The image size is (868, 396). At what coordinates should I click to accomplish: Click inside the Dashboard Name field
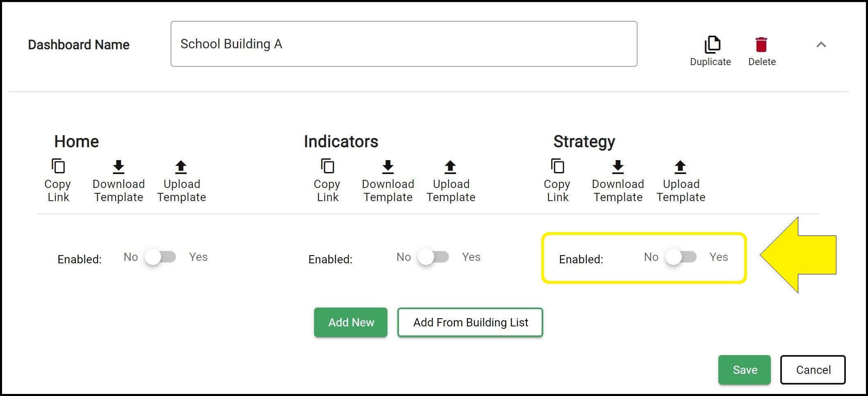pyautogui.click(x=404, y=44)
